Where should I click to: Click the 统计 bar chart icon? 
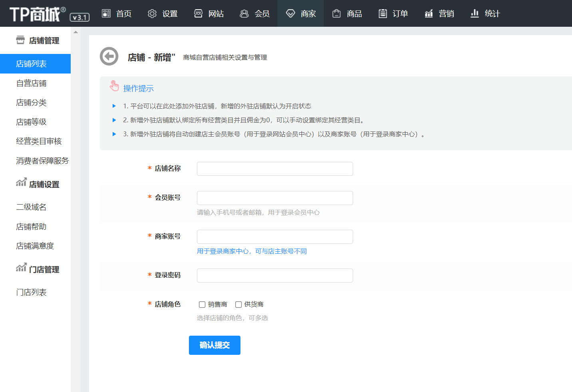[475, 14]
